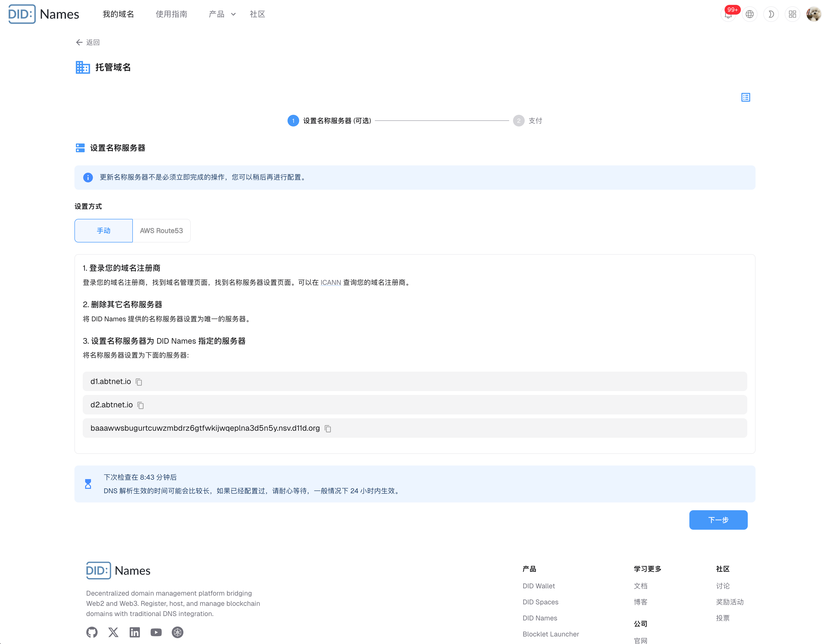Copy d2.abtnet.io nameserver
This screenshot has width=829, height=644.
(140, 405)
